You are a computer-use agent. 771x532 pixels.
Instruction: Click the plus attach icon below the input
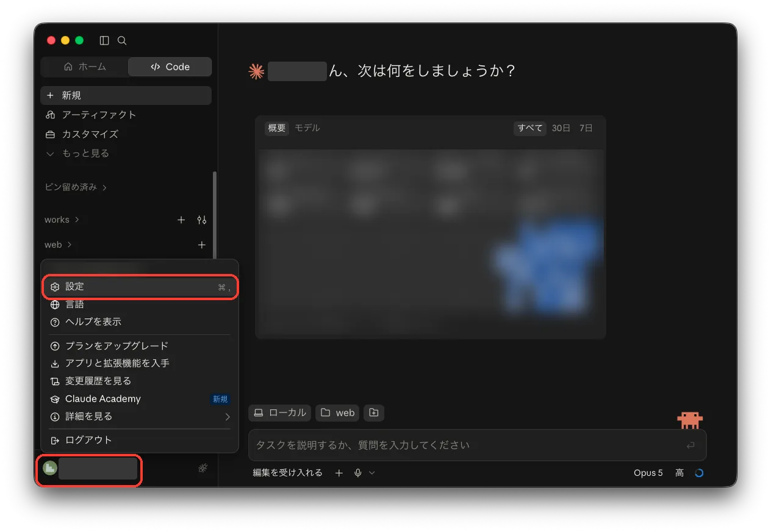pyautogui.click(x=339, y=473)
